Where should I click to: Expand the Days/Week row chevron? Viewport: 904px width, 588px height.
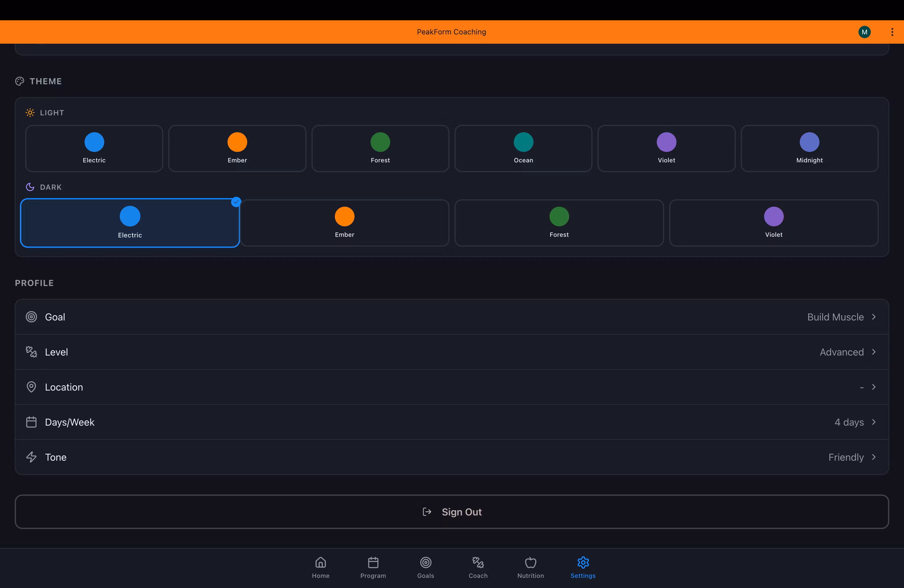874,422
